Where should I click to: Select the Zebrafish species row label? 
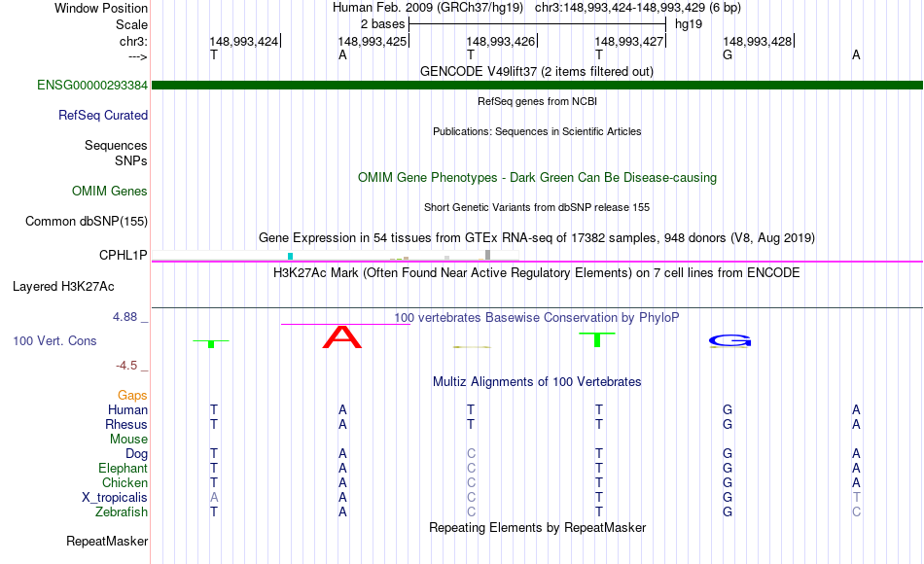[x=122, y=511]
